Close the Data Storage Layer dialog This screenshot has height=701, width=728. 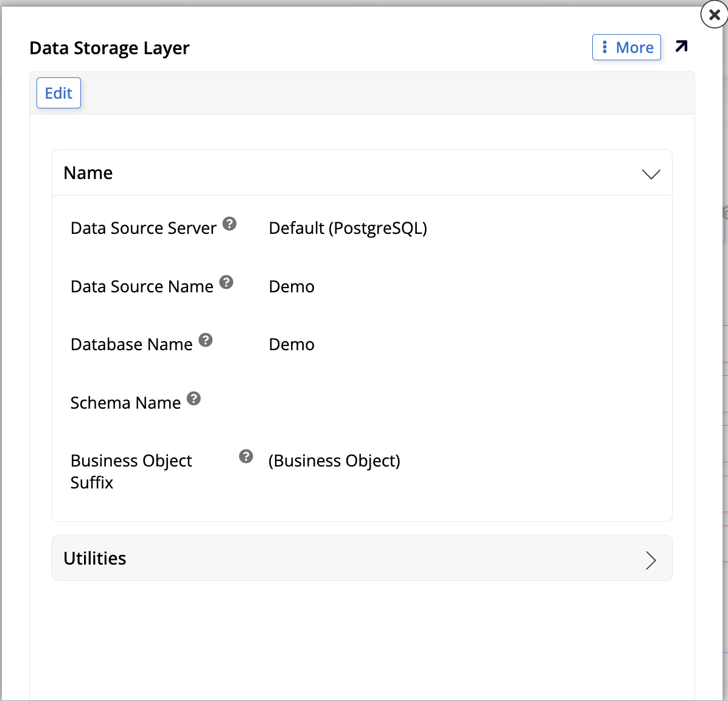[x=713, y=15]
